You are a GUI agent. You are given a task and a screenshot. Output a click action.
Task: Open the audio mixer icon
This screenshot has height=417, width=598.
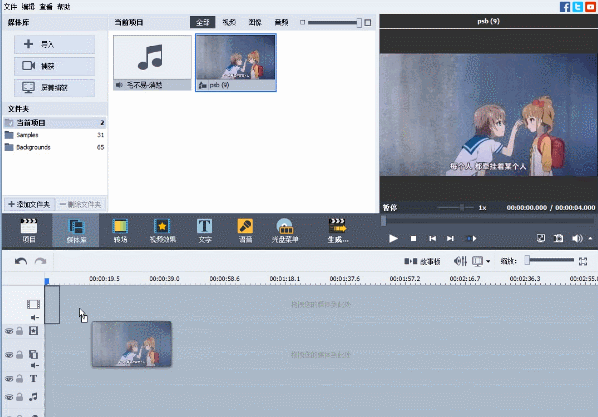click(460, 261)
